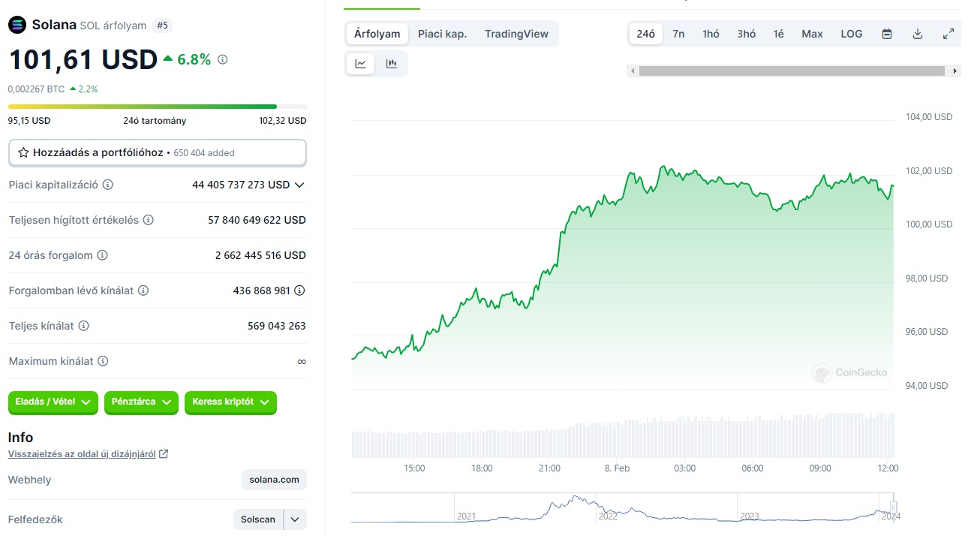Click the 24ó range progress bar
The width and height of the screenshot is (980, 536).
158,107
